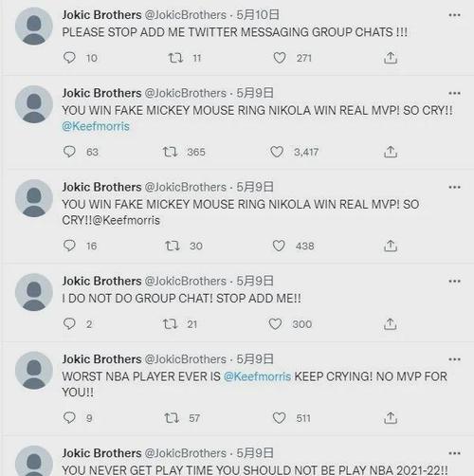Share the May 10 group chats tweet
The image size is (474, 476).
tap(391, 58)
